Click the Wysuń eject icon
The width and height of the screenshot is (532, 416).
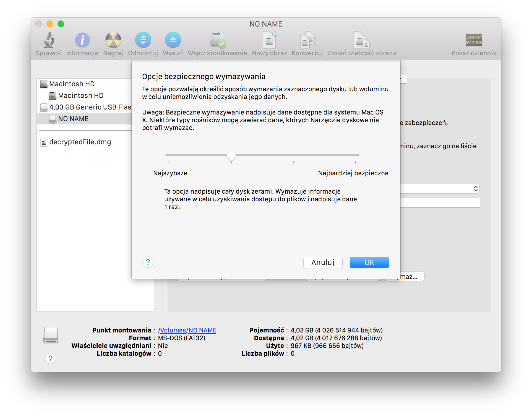pyautogui.click(x=173, y=40)
